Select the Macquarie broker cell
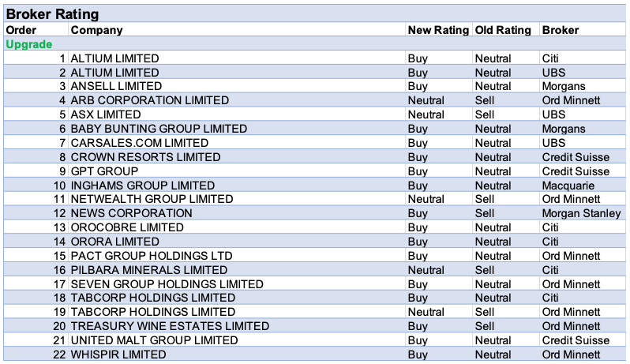Image resolution: width=630 pixels, height=364 pixels. (x=568, y=186)
